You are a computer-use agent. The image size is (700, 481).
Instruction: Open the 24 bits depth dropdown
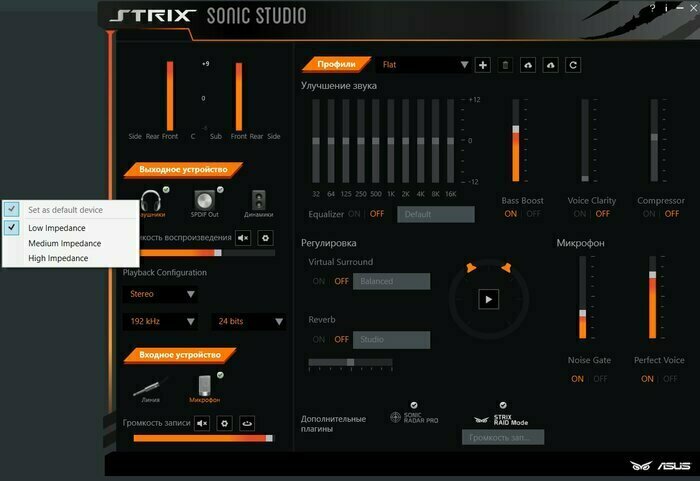coord(248,322)
